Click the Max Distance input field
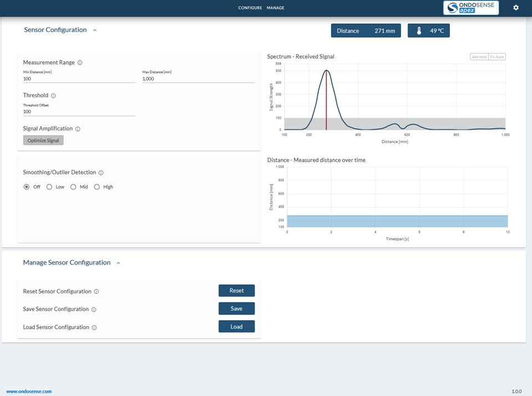This screenshot has width=532, height=396. (198, 79)
